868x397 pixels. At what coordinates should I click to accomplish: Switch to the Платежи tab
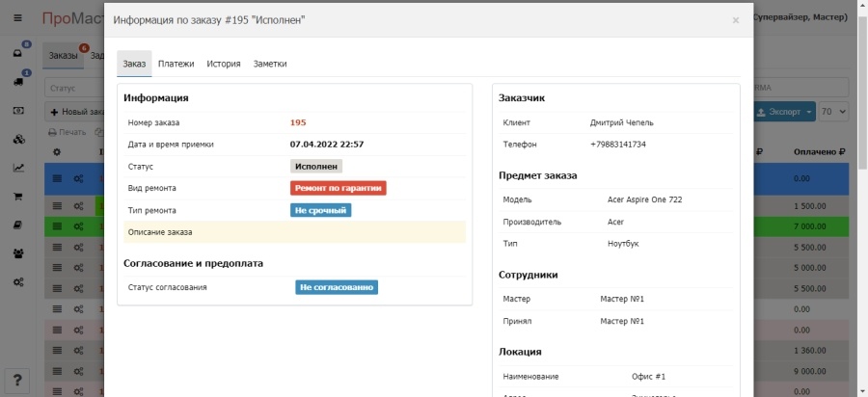pos(176,64)
